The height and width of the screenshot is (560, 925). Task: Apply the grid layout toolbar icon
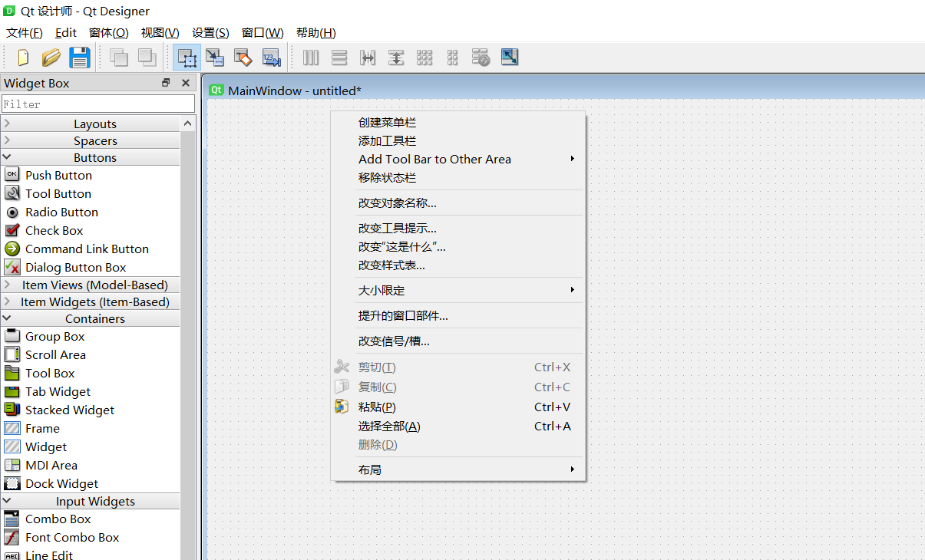(x=425, y=58)
